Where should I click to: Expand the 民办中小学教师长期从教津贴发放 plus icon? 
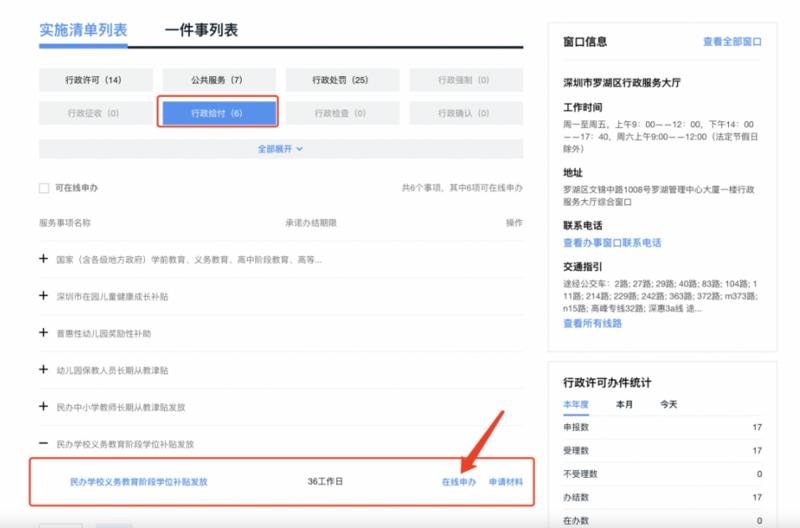click(x=43, y=407)
